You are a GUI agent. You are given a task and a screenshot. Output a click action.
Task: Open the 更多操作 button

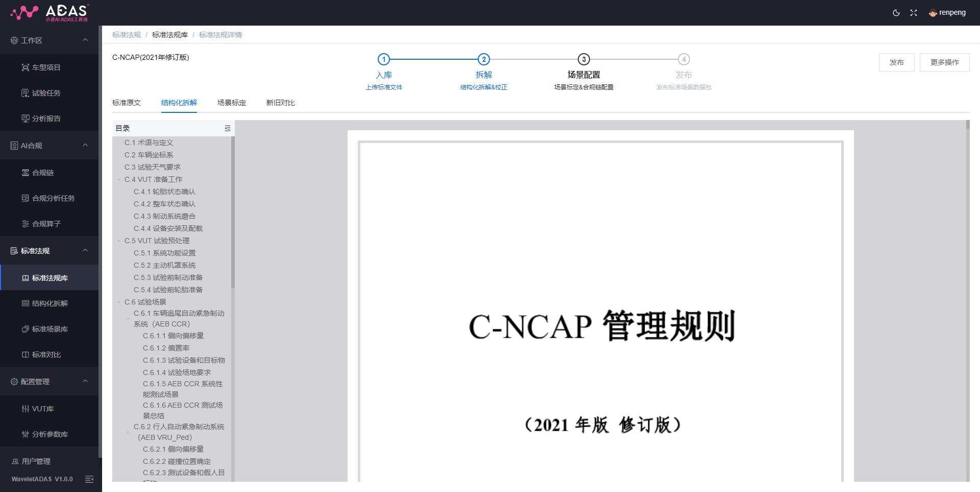[945, 62]
